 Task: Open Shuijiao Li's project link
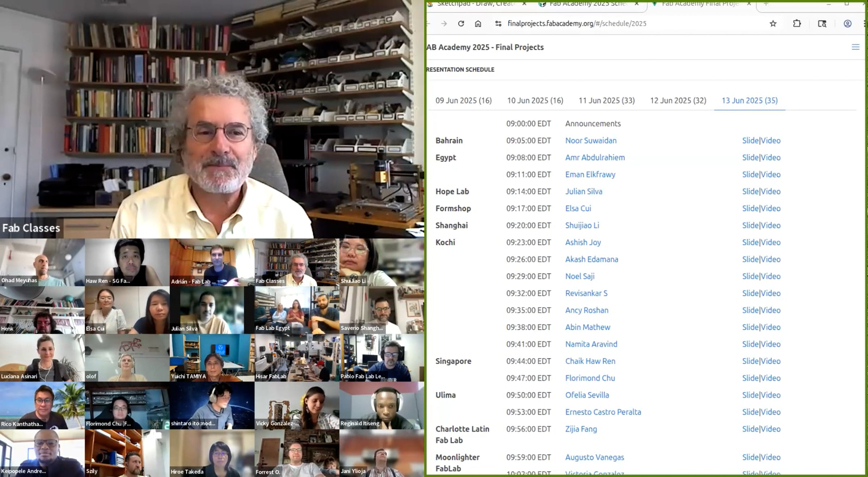(x=582, y=225)
